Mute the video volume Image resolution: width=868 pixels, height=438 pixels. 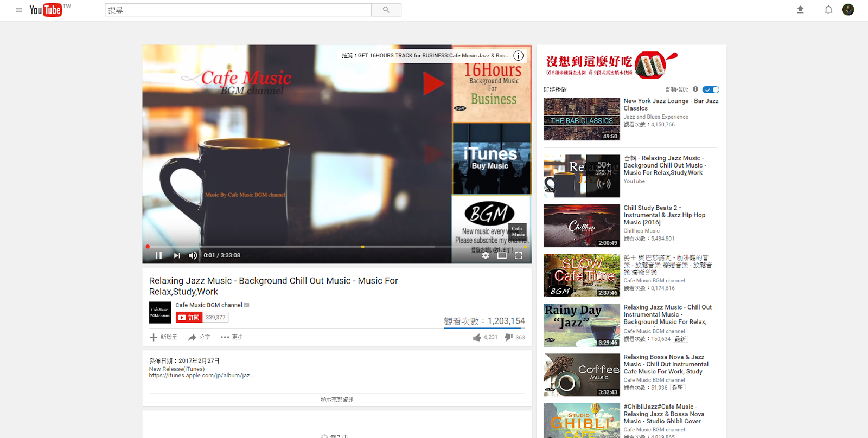coord(193,255)
